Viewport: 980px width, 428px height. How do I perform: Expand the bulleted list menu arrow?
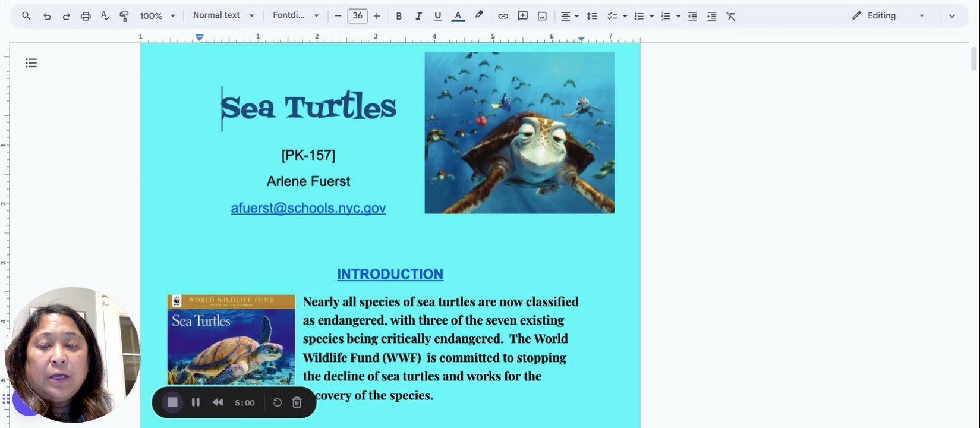click(x=652, y=16)
